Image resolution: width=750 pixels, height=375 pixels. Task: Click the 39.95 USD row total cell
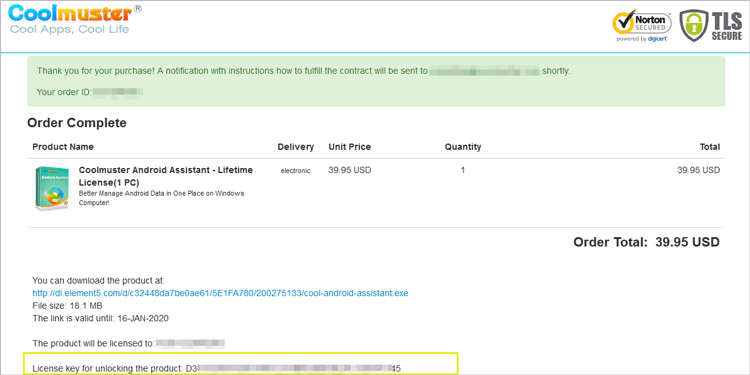point(698,170)
